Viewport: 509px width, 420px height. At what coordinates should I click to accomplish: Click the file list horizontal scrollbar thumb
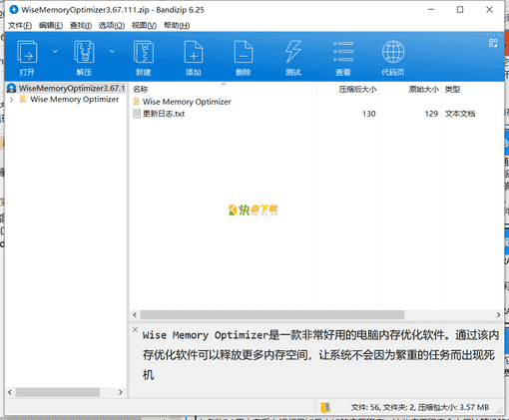point(272,314)
